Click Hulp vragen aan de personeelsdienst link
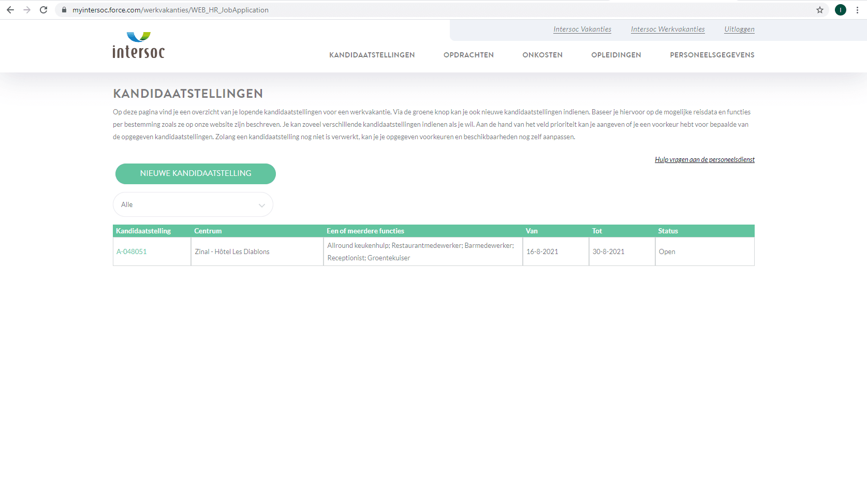Viewport: 867px width, 504px height. [704, 160]
